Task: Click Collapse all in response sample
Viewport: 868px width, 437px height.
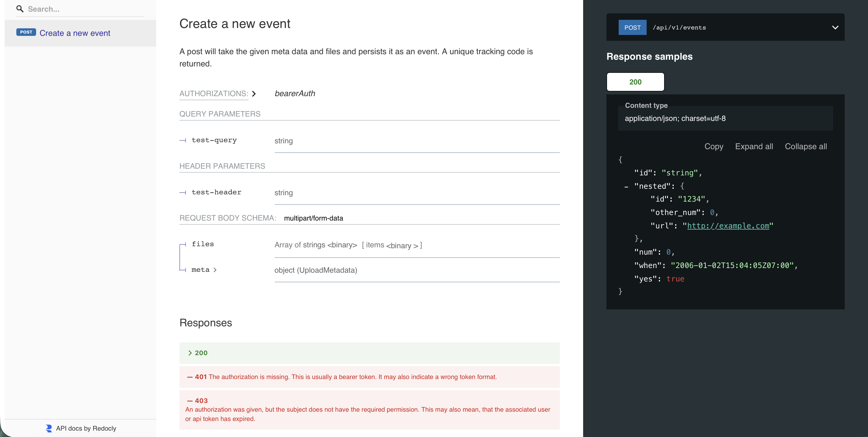Action: tap(805, 147)
